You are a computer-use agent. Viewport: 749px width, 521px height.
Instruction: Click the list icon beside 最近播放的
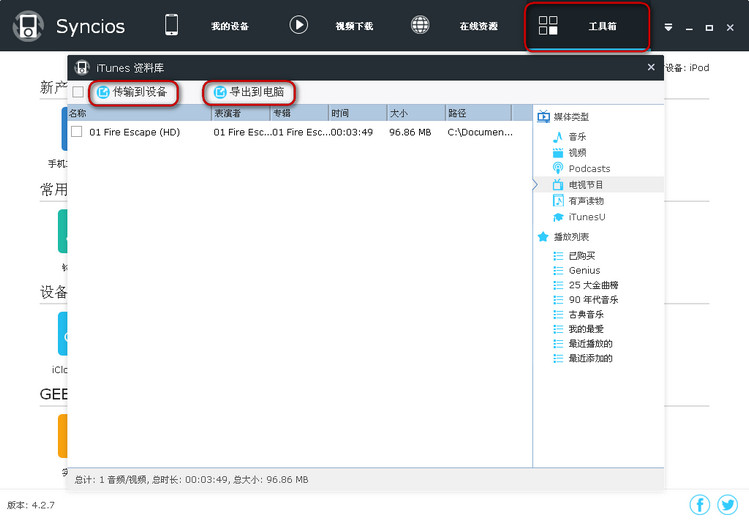(558, 344)
